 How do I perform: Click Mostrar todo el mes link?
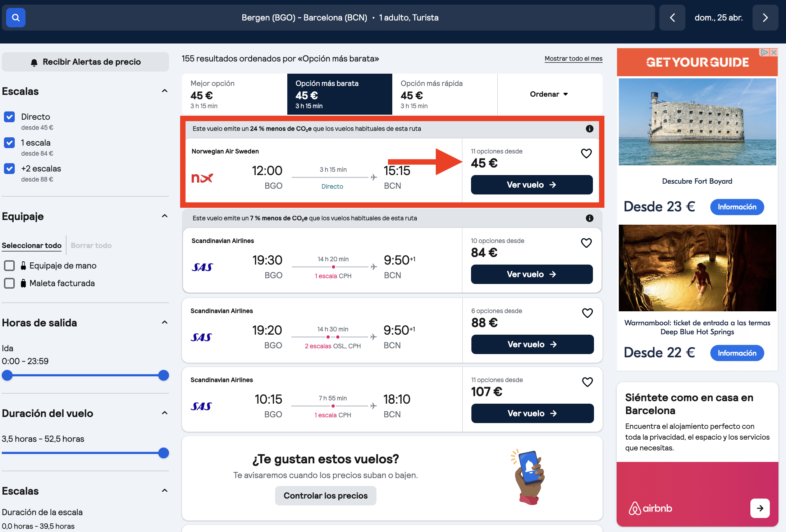(x=573, y=59)
